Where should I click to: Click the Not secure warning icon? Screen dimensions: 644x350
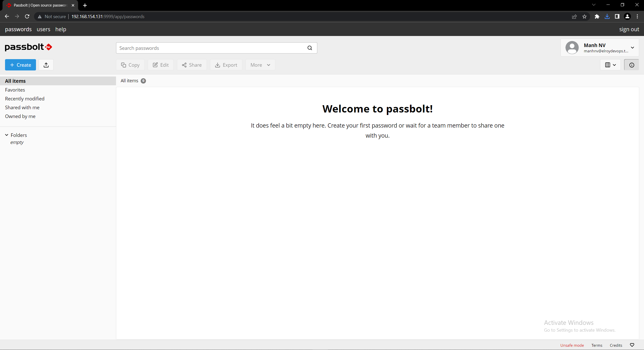(40, 17)
